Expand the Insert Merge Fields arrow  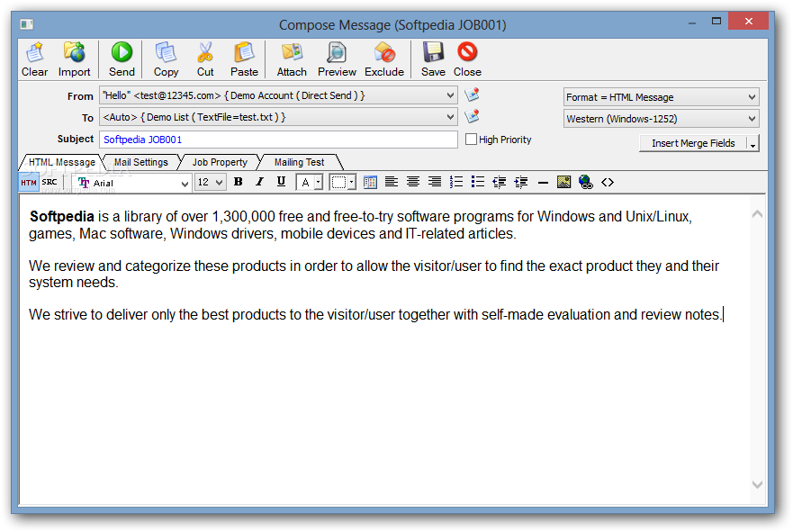pos(753,144)
